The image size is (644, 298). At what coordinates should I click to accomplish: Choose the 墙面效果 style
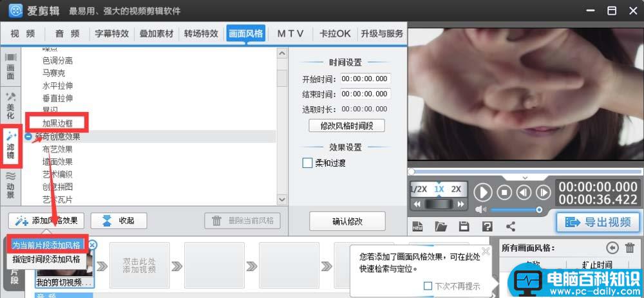pos(57,162)
